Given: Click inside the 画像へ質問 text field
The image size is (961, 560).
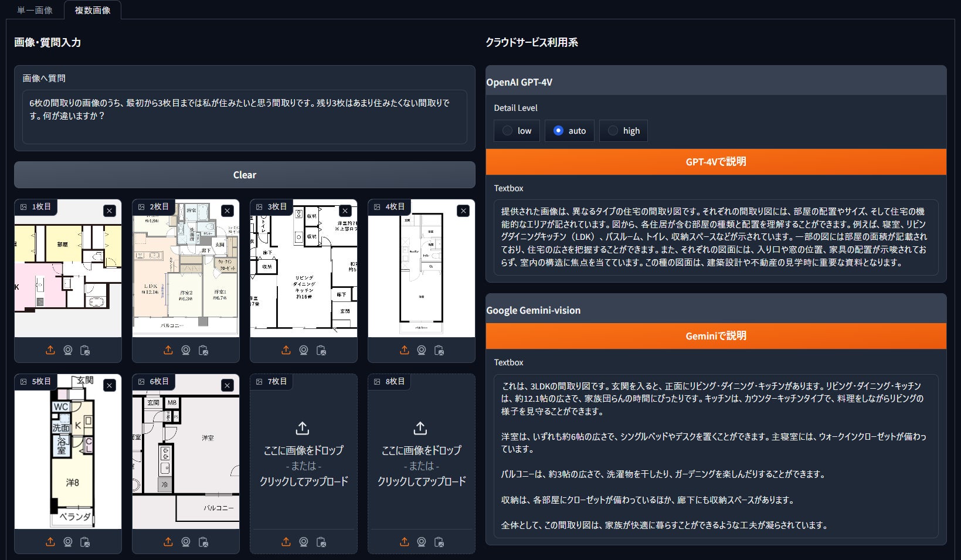Looking at the screenshot, I should [x=244, y=116].
